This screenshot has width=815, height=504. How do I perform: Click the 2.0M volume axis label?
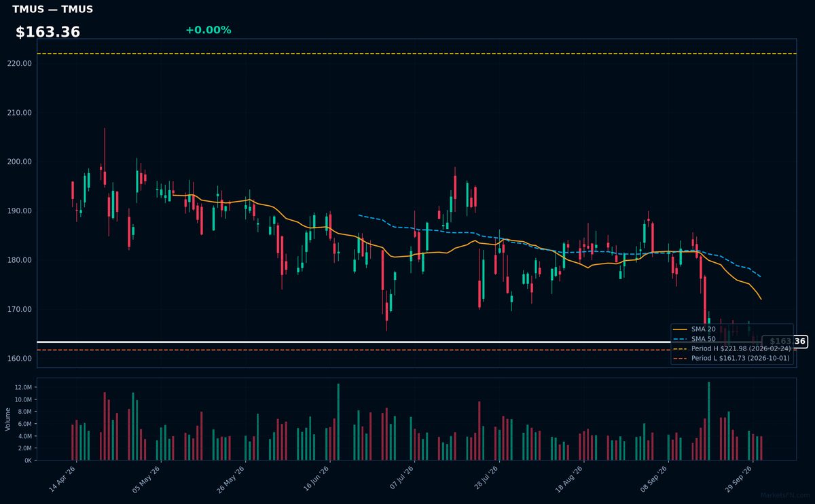(24, 448)
